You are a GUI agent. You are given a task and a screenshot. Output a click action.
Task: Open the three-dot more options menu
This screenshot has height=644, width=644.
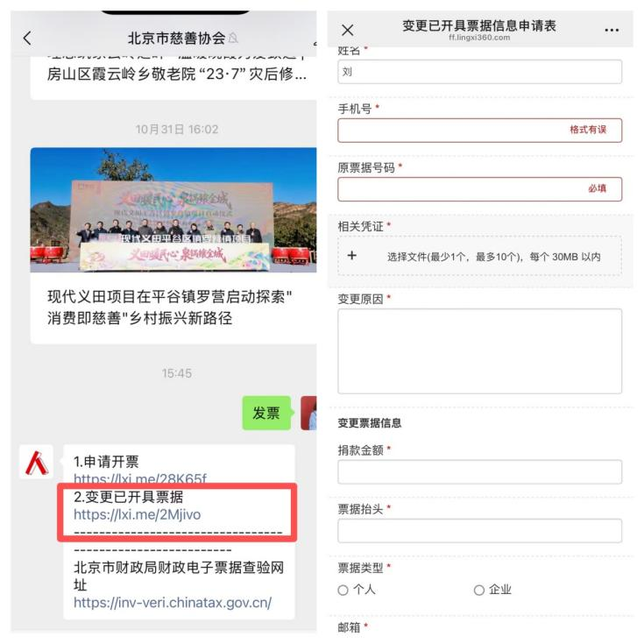coord(612,30)
